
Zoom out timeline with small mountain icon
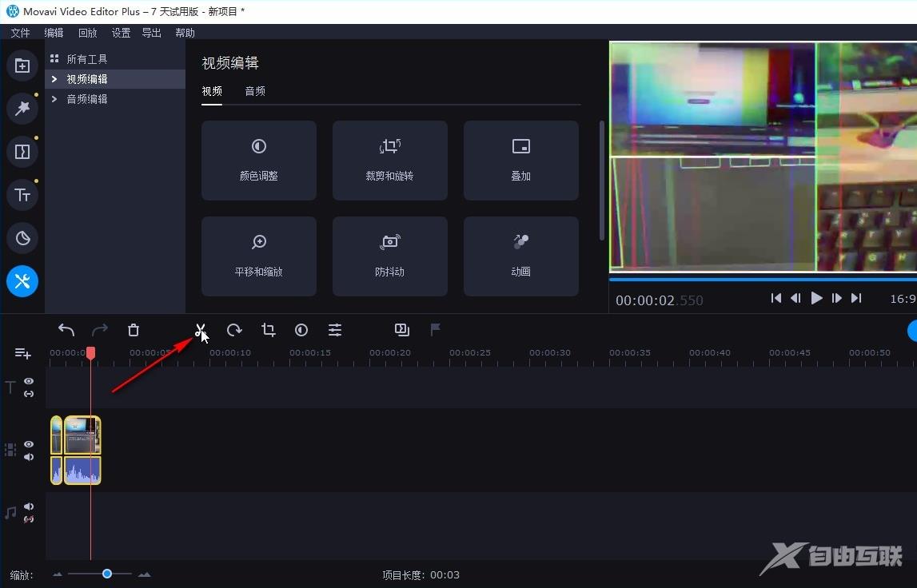58,574
